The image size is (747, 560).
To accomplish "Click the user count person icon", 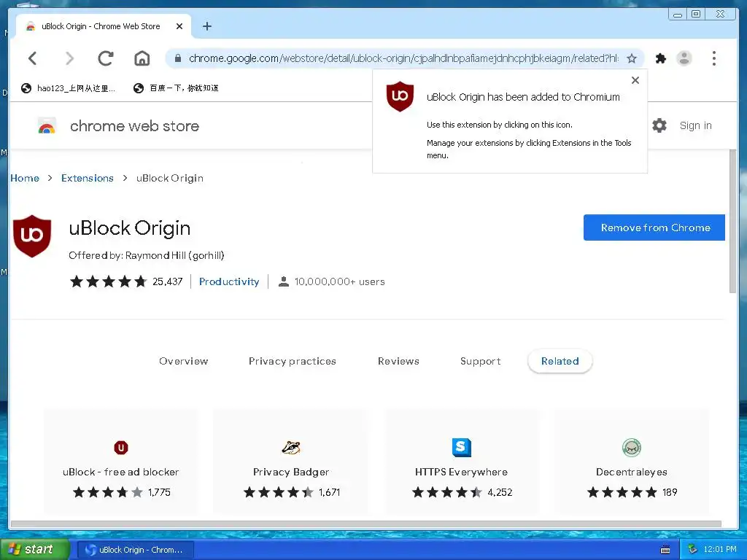I will [284, 281].
